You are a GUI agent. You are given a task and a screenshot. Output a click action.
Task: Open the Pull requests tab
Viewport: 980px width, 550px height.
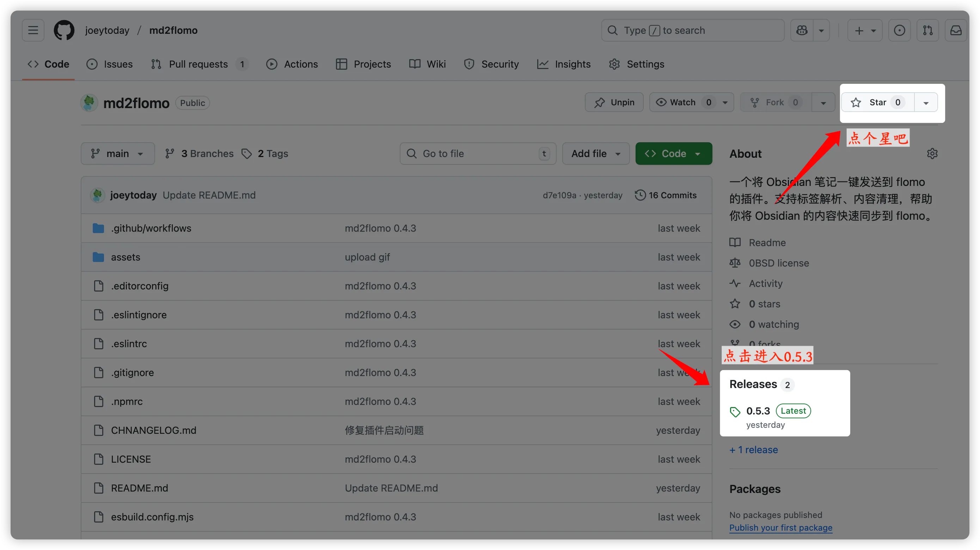pos(198,64)
